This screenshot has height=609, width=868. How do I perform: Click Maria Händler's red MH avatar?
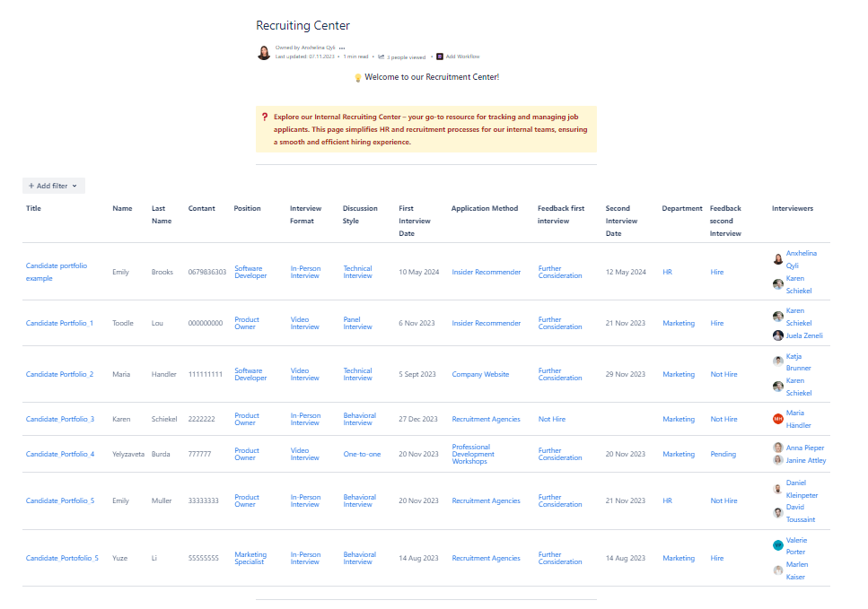point(778,419)
